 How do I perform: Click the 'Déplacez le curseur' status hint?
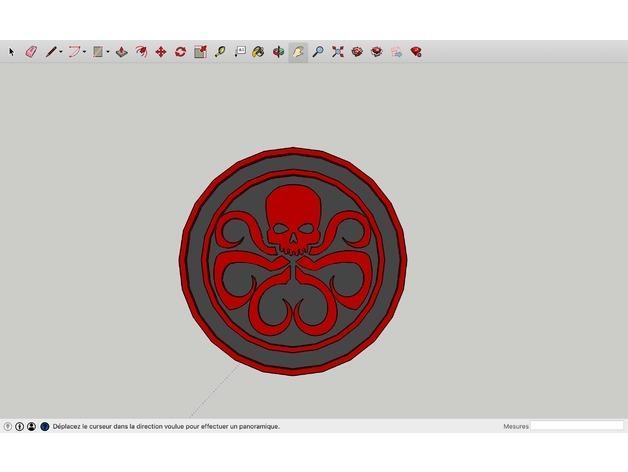(166, 426)
